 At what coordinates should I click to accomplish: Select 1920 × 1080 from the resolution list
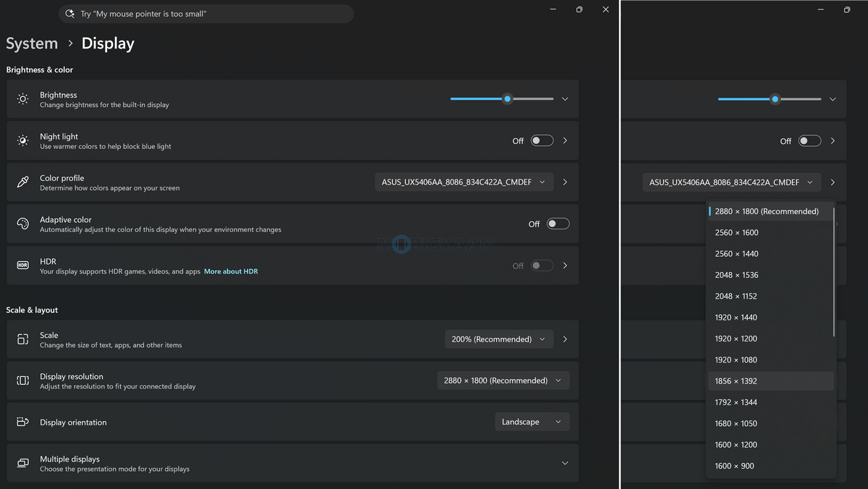pyautogui.click(x=770, y=360)
